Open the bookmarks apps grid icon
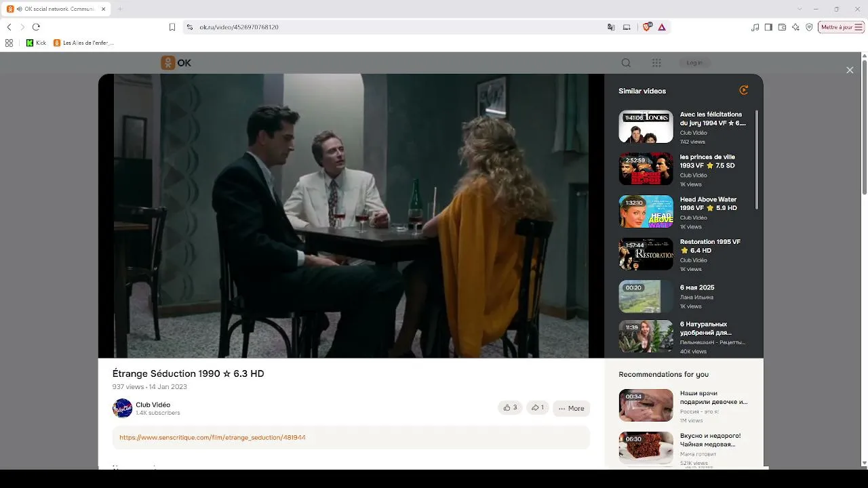This screenshot has width=868, height=488. (9, 43)
